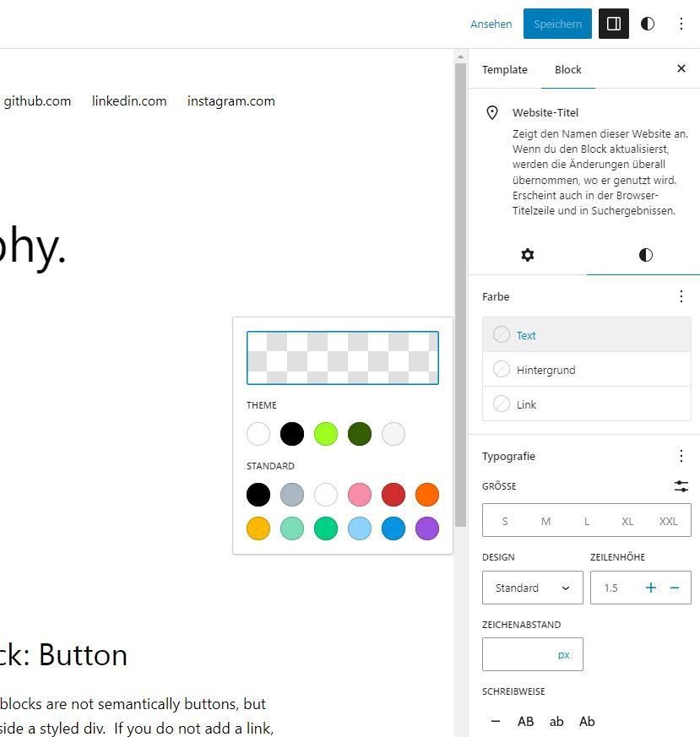Image resolution: width=700 pixels, height=737 pixels.
Task: Pick the pale blue standard color
Action: coord(360,528)
